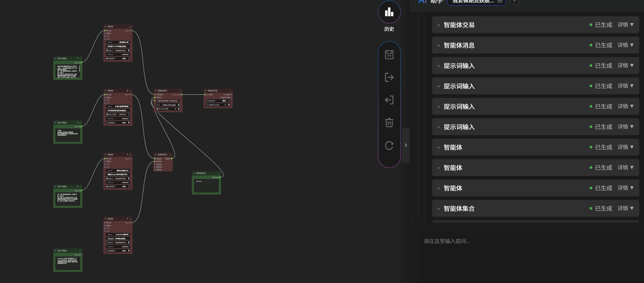Image resolution: width=644 pixels, height=283 pixels.
Task: Select the 我要做期货... conversation tab
Action: pos(473,2)
